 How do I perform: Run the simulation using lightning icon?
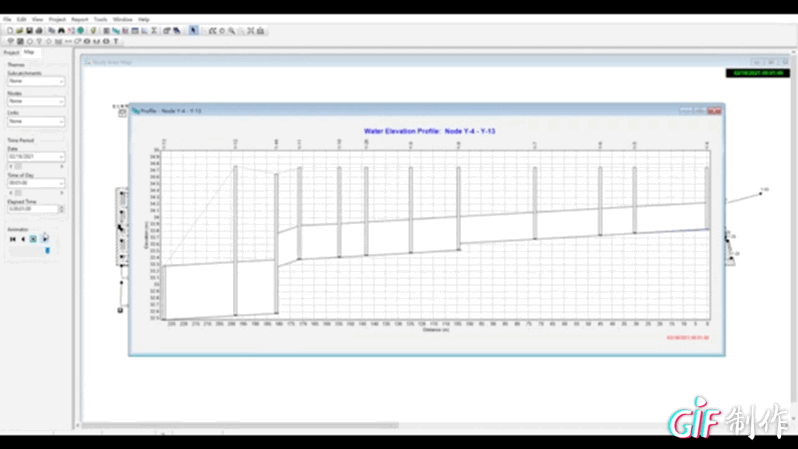[93, 31]
